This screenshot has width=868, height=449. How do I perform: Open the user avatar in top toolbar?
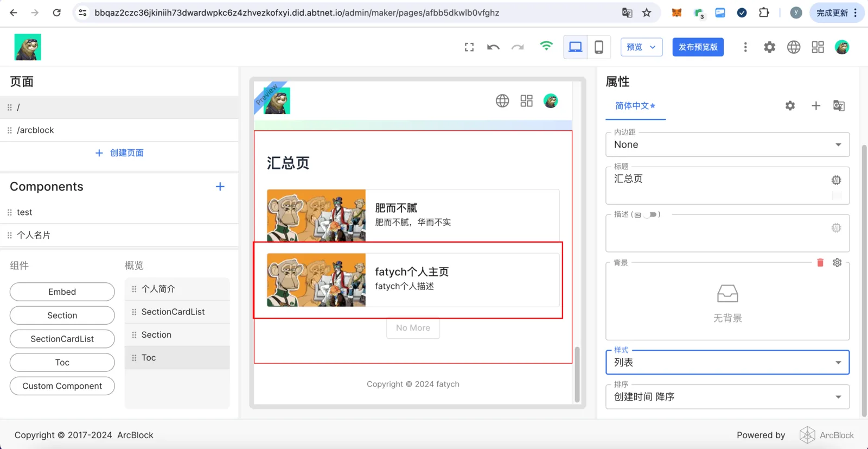tap(842, 47)
